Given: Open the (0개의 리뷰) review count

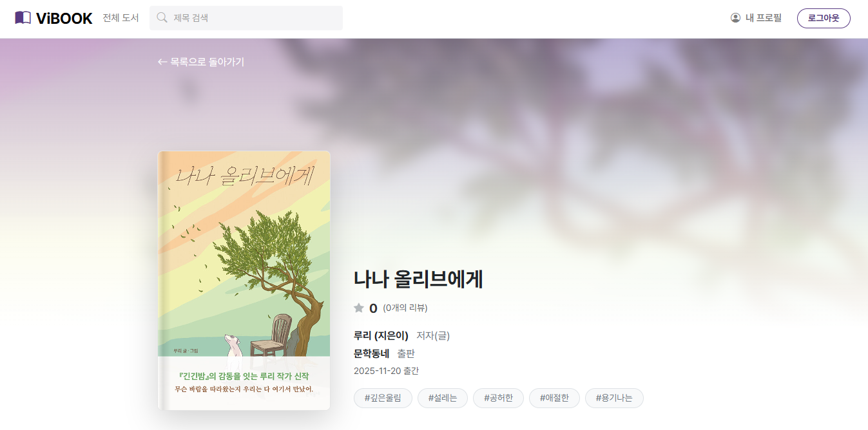Looking at the screenshot, I should click(x=405, y=308).
